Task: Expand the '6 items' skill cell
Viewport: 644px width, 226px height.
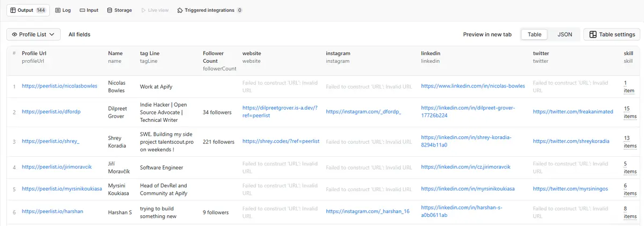Action: 630,189
